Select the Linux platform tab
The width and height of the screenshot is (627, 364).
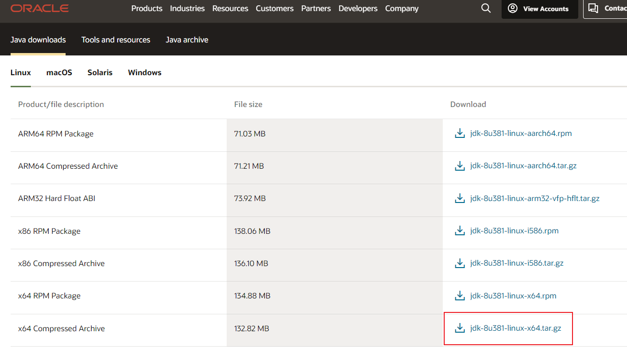tap(21, 72)
